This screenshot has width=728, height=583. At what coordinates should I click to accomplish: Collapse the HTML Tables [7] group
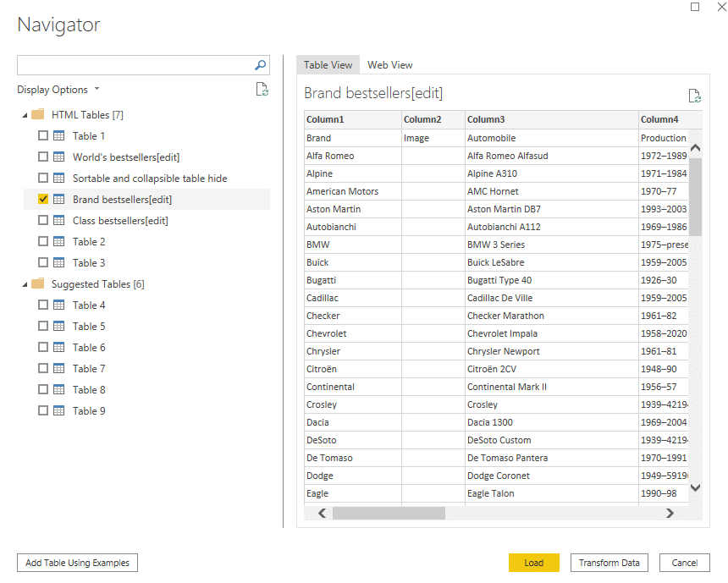(25, 115)
